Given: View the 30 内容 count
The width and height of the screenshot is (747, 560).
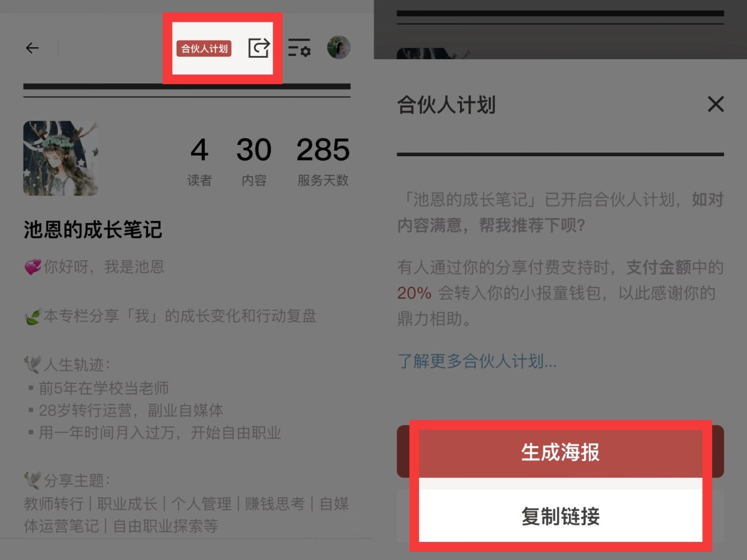Looking at the screenshot, I should tap(254, 162).
